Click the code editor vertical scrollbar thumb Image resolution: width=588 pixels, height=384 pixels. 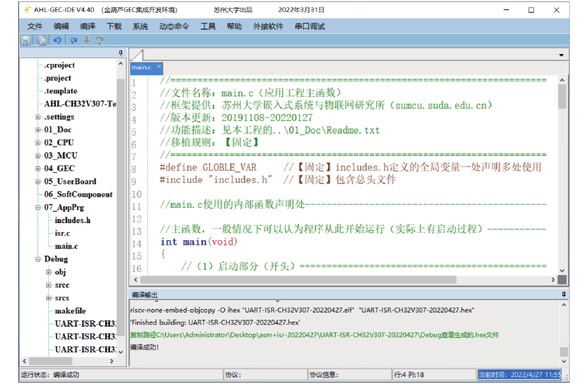(562, 96)
